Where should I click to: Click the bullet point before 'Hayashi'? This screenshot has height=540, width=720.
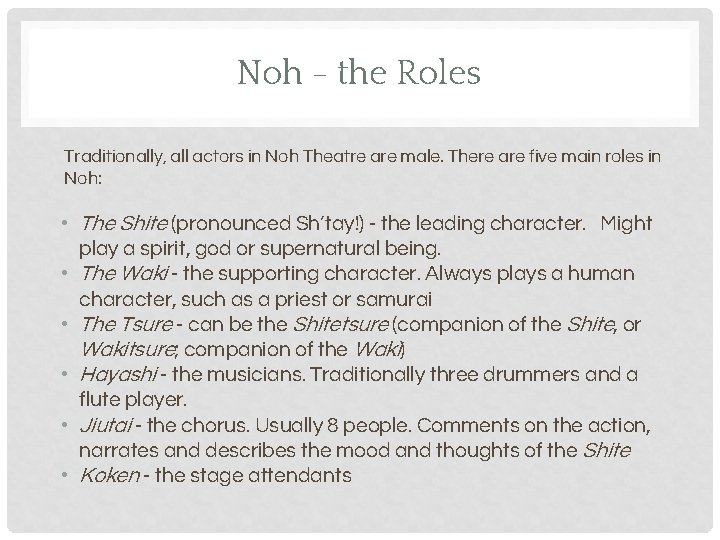tap(66, 375)
